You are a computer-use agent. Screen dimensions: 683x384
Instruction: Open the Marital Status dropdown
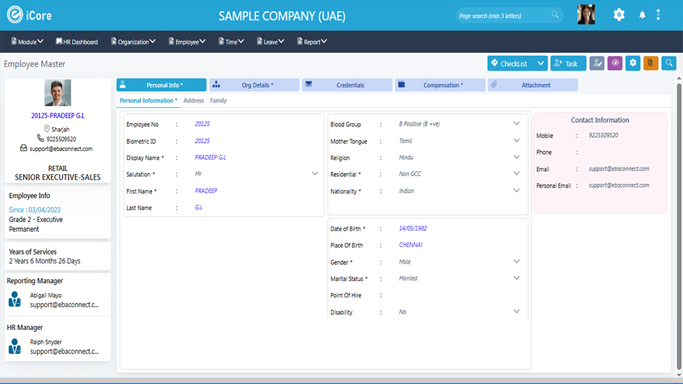pos(516,278)
